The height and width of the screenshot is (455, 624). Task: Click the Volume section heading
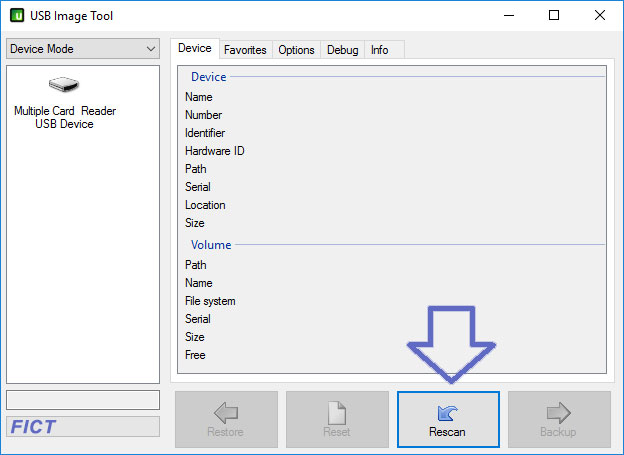point(211,245)
